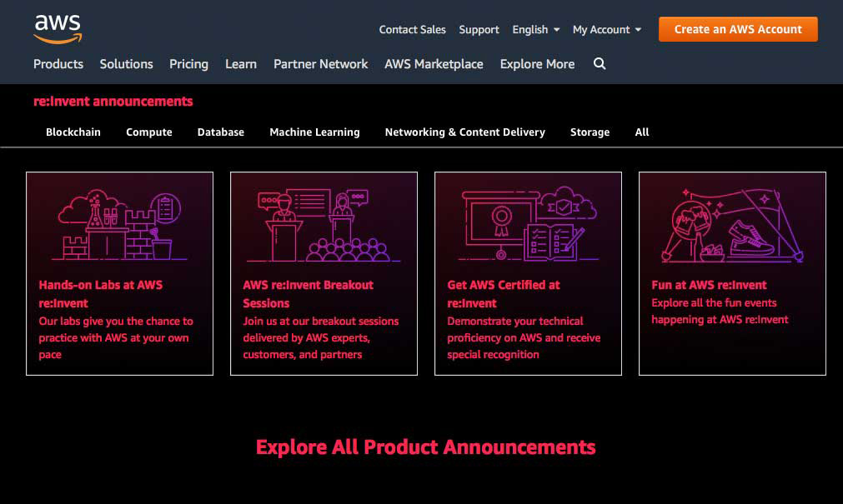Click Create an AWS Account button

(738, 29)
